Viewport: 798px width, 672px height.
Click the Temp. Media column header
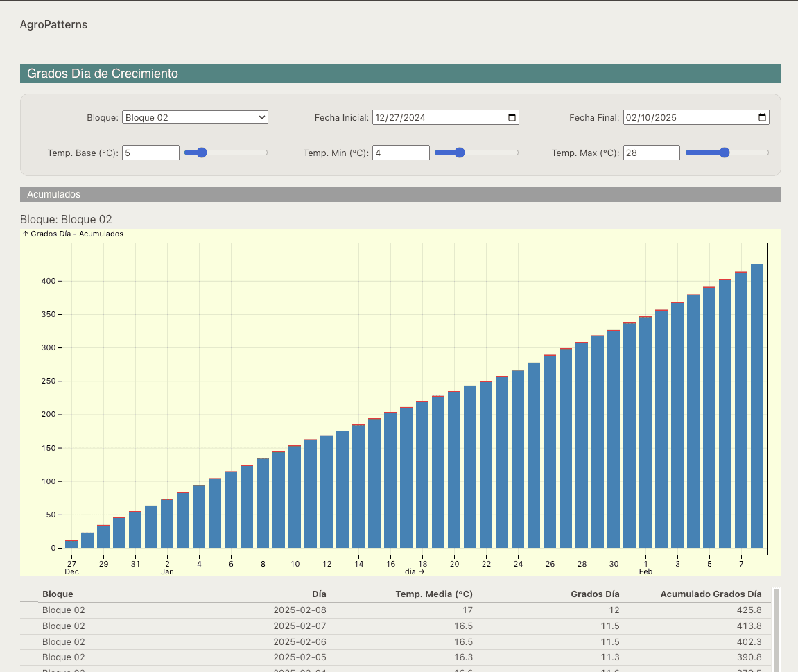(x=434, y=594)
